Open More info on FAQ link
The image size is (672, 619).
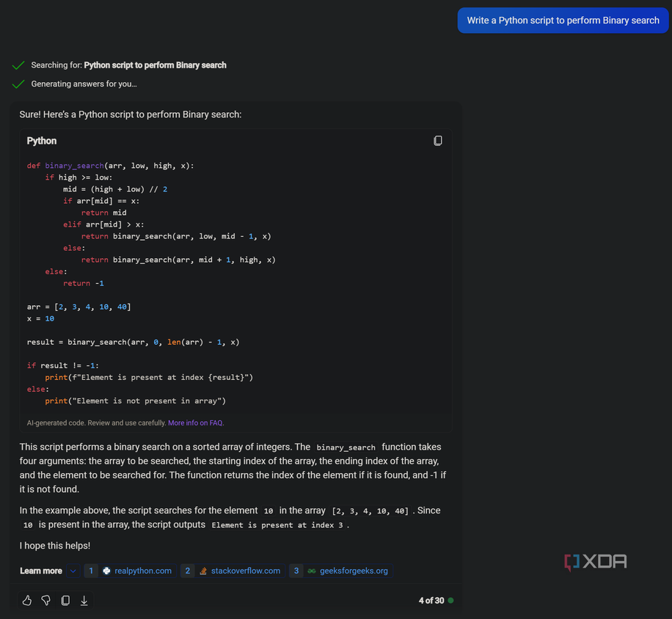point(196,422)
